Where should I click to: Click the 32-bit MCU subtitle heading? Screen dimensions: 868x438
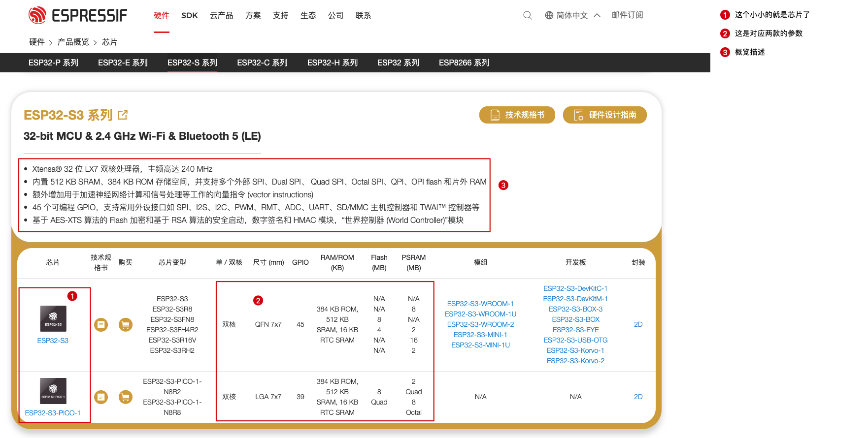pyautogui.click(x=142, y=136)
